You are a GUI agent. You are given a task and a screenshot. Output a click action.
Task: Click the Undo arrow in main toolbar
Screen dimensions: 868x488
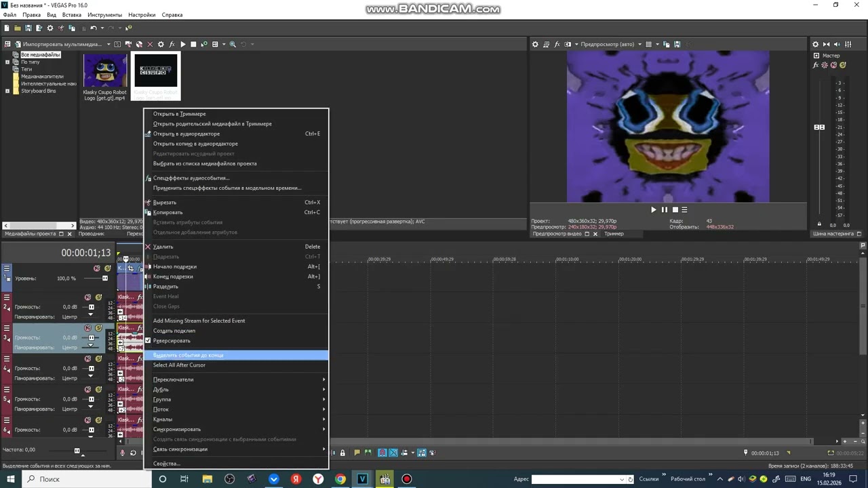[x=94, y=28]
